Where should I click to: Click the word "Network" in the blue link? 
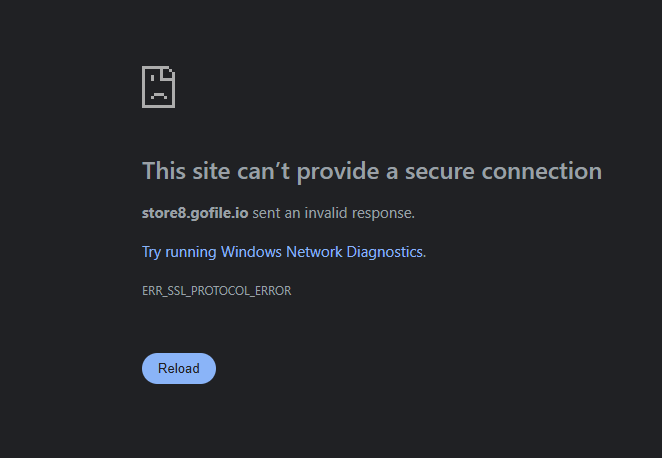coord(314,252)
